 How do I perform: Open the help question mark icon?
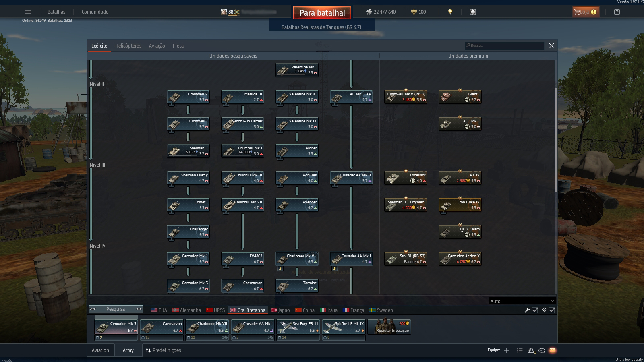tap(617, 12)
